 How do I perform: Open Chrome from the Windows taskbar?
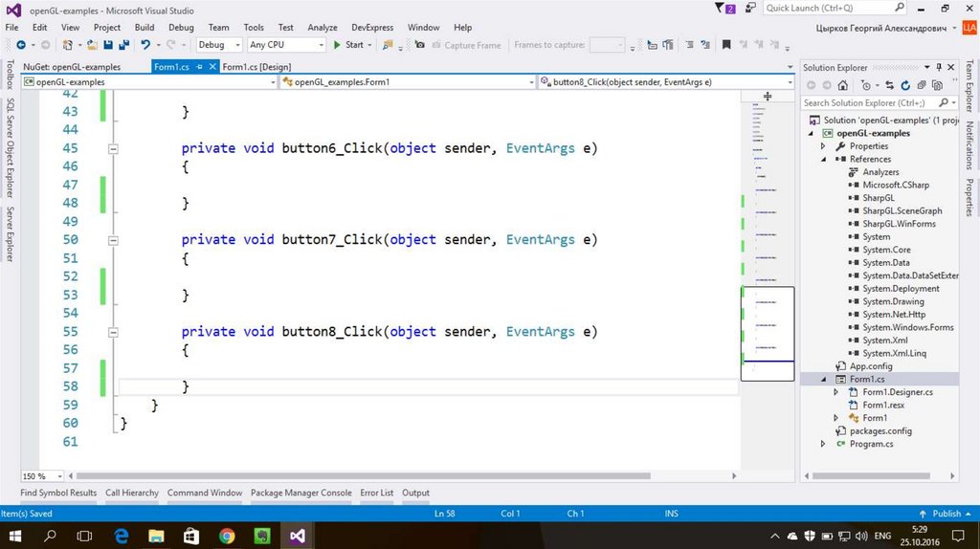[227, 536]
